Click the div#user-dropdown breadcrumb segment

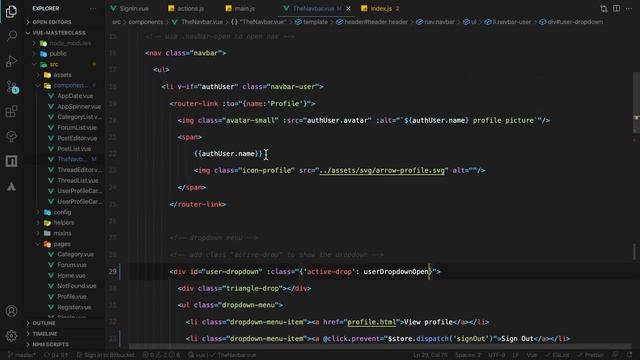click(x=571, y=22)
